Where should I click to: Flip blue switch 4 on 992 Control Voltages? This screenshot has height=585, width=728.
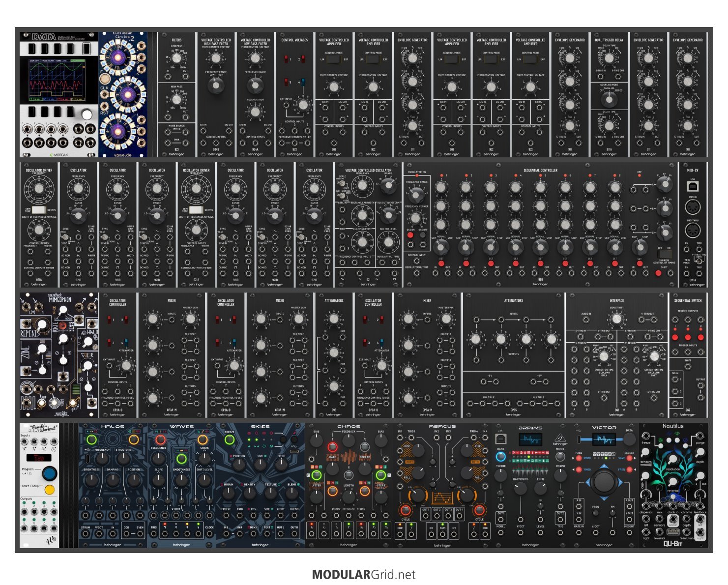click(x=303, y=82)
